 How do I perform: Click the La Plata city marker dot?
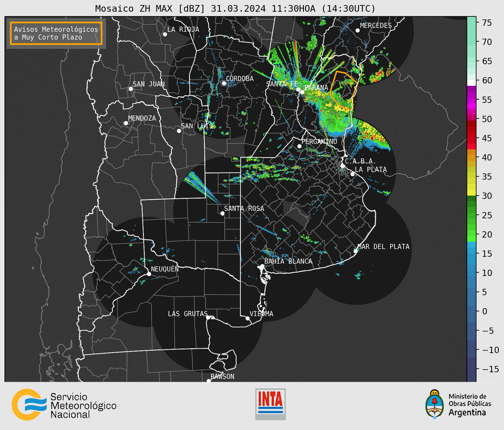(353, 174)
